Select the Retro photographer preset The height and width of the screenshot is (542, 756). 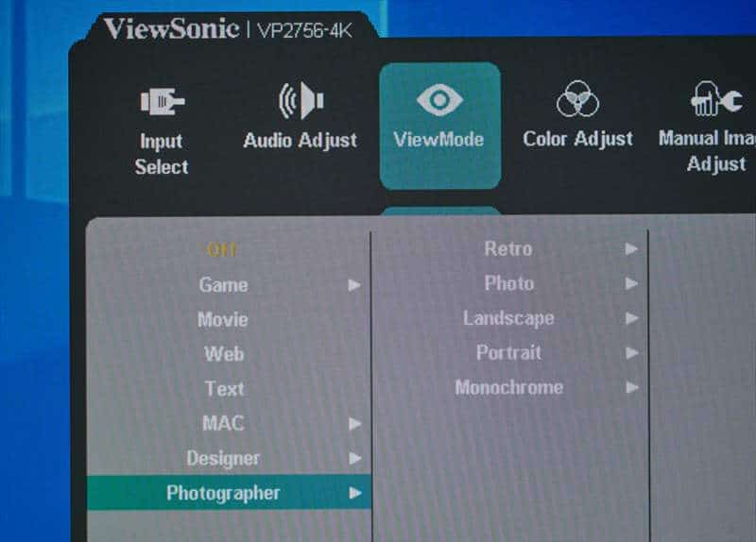(x=508, y=249)
